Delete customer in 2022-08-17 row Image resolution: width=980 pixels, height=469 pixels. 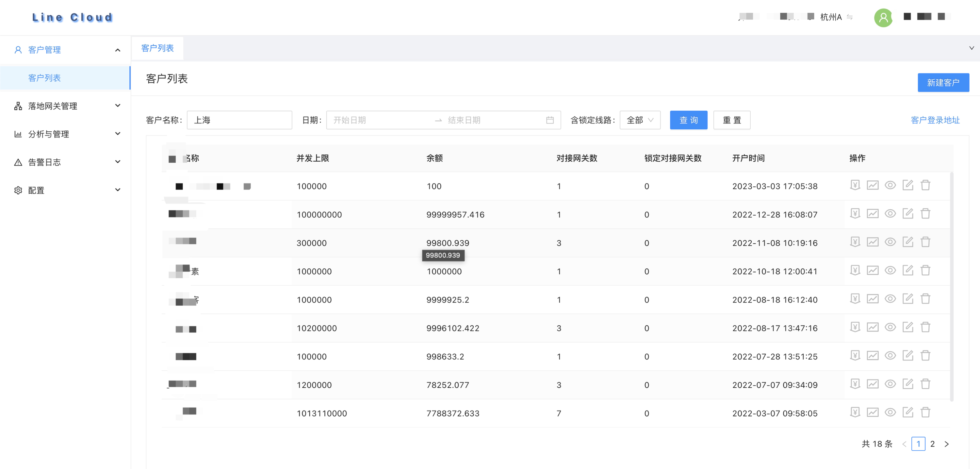point(925,327)
